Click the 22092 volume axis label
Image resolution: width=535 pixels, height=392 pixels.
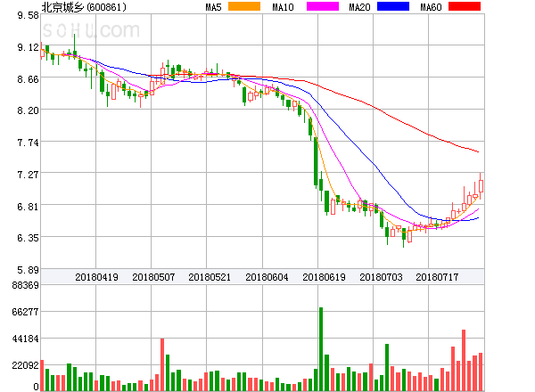pos(26,365)
